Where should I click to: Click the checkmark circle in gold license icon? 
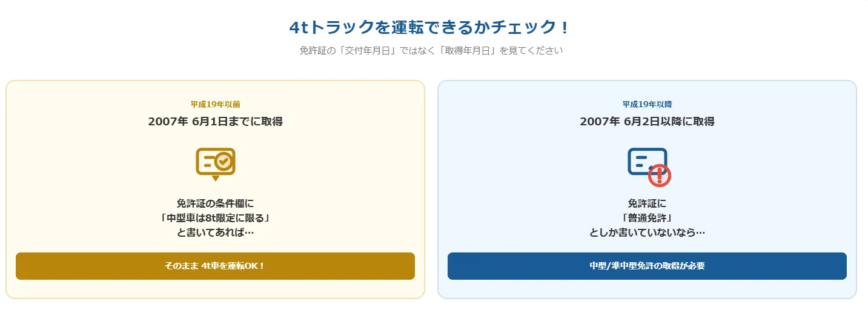224,161
